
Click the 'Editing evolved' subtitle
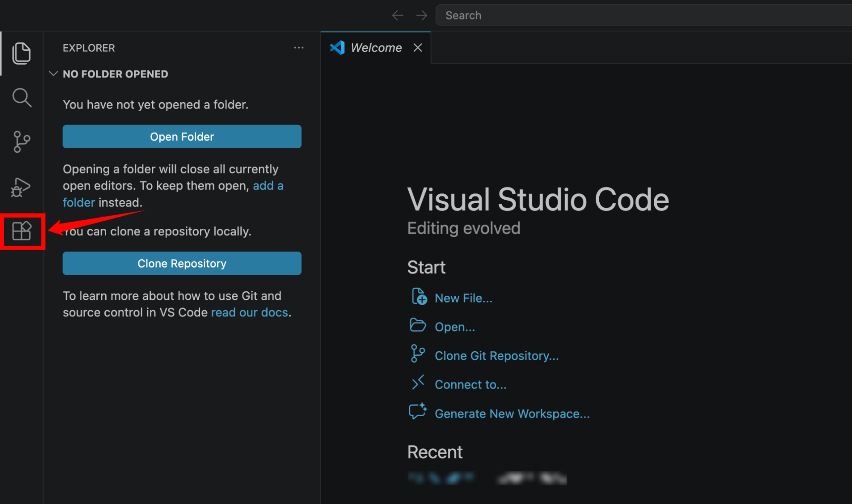pos(464,228)
